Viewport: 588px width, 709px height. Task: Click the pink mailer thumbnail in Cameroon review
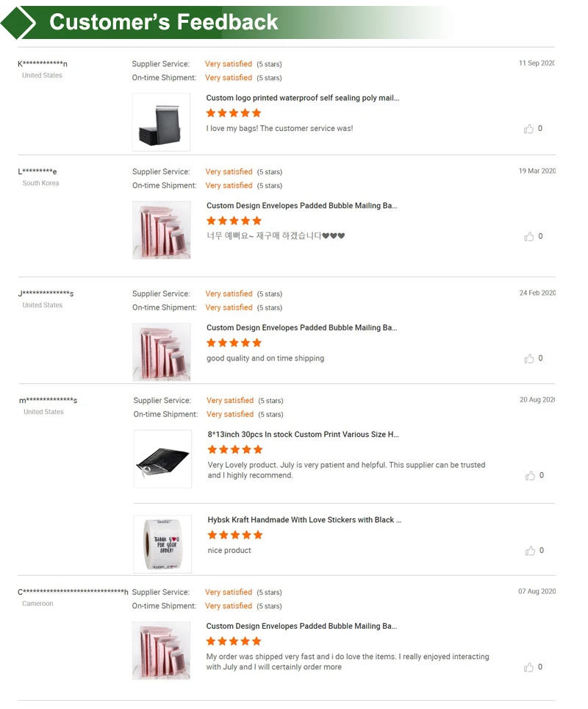[x=161, y=651]
